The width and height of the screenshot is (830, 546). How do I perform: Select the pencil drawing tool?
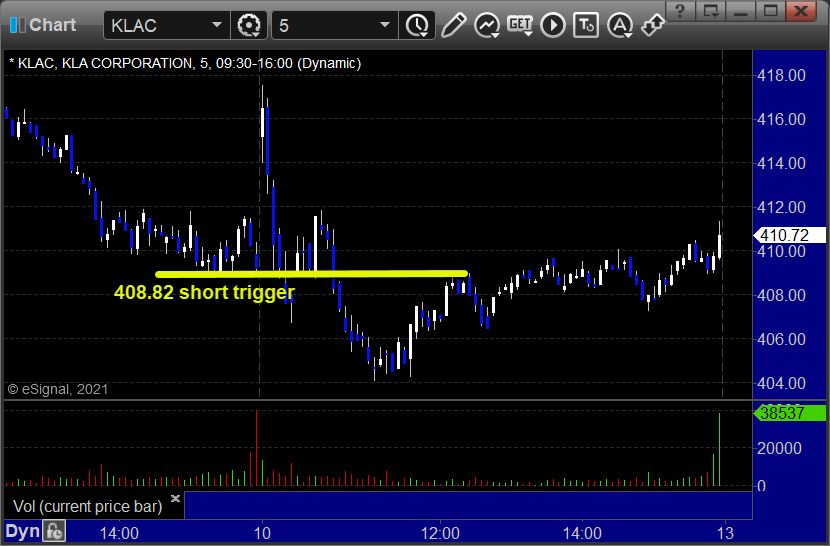pyautogui.click(x=454, y=25)
